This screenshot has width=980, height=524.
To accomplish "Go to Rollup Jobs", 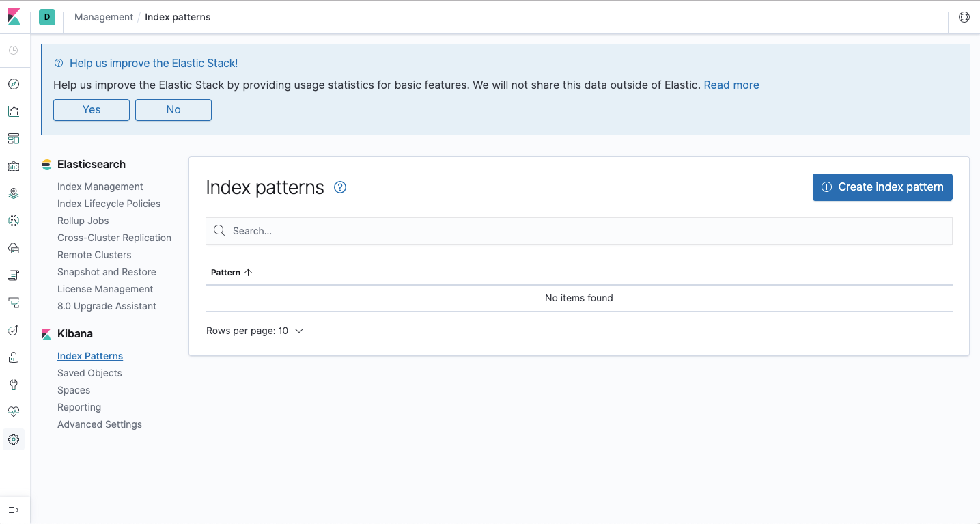I will [x=83, y=221].
